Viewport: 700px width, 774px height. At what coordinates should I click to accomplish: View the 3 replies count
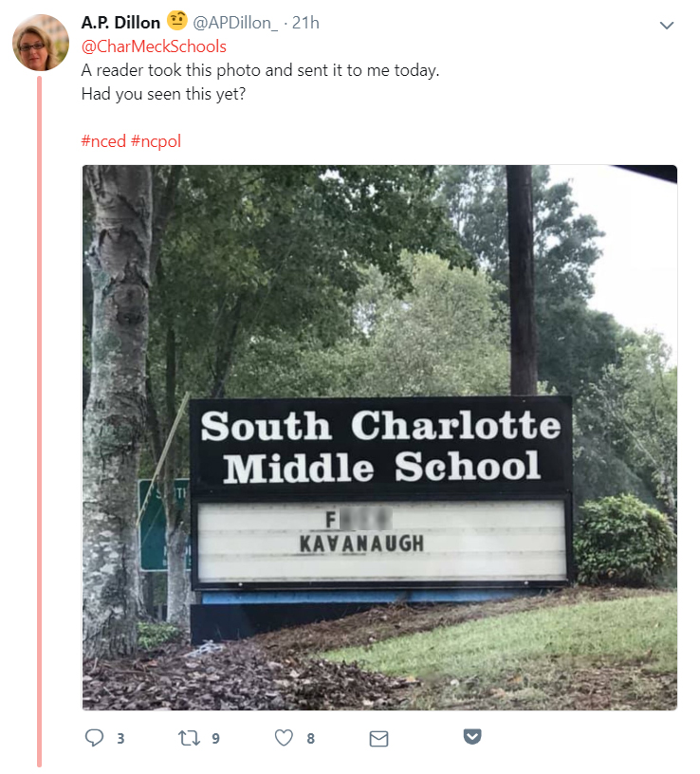121,739
